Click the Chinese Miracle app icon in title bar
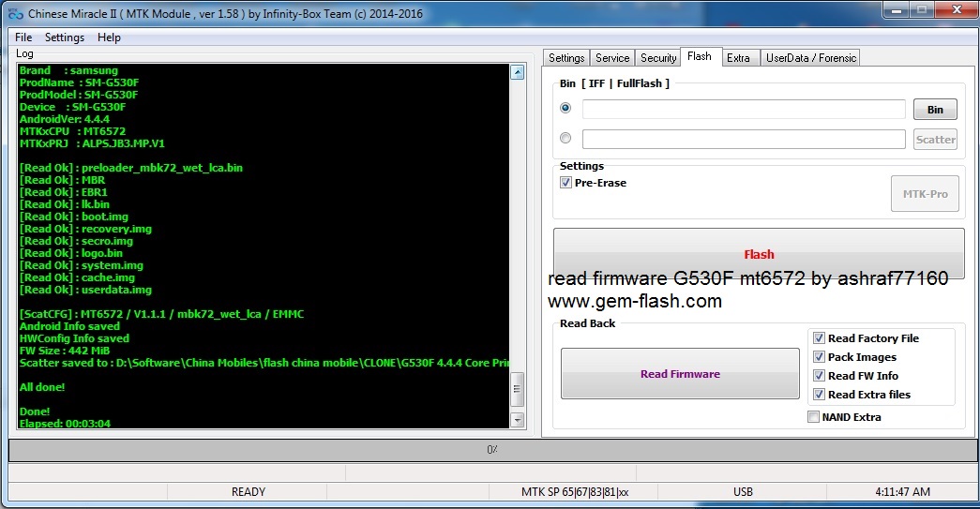Viewport: 980px width, 509px height. 16,14
